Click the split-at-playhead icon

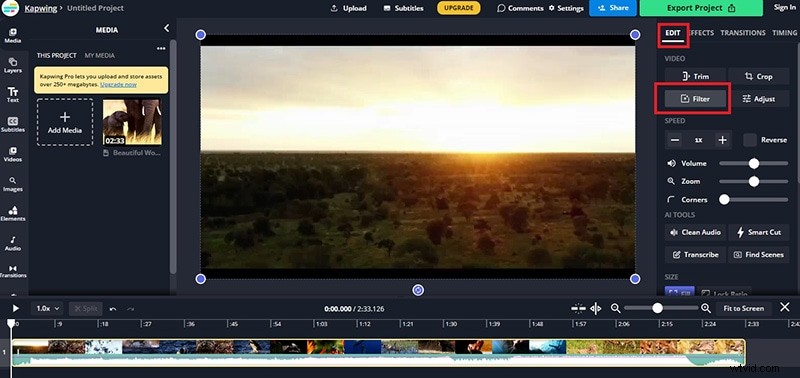595,308
